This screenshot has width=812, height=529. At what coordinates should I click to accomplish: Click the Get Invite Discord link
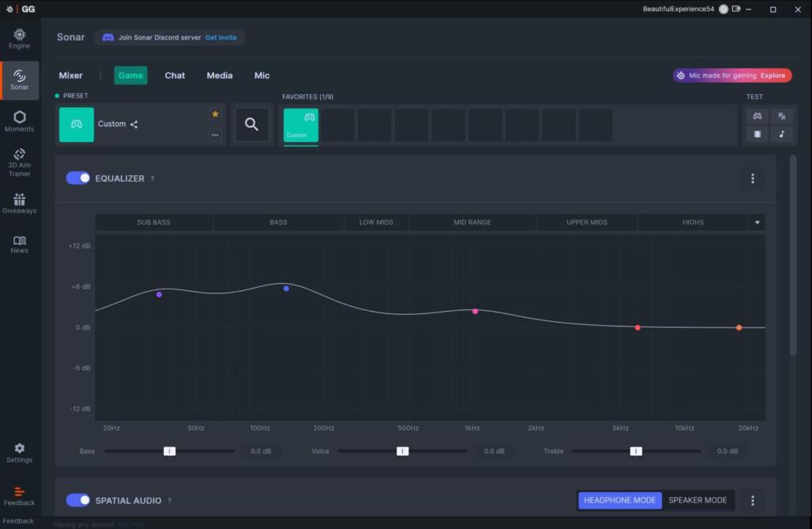point(221,37)
